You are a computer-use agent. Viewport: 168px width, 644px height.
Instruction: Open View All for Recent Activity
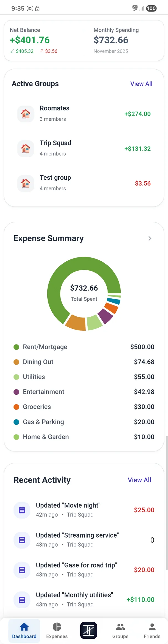point(139,480)
